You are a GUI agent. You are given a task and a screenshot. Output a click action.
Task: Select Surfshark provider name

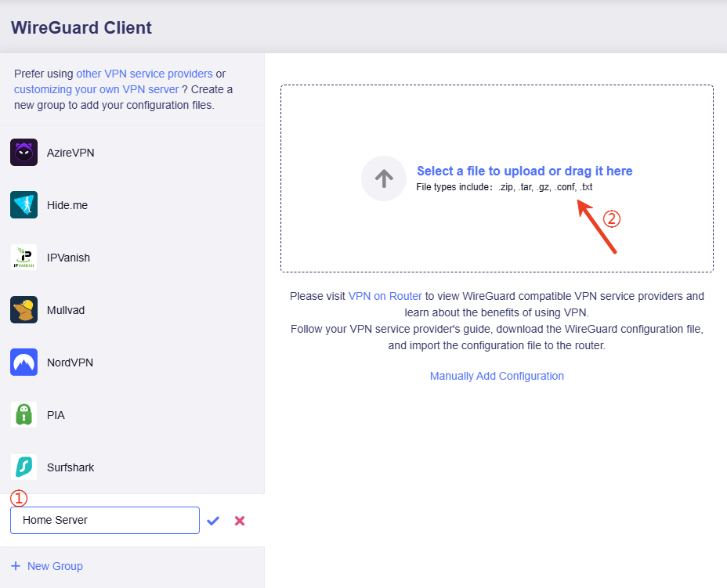[x=71, y=467]
